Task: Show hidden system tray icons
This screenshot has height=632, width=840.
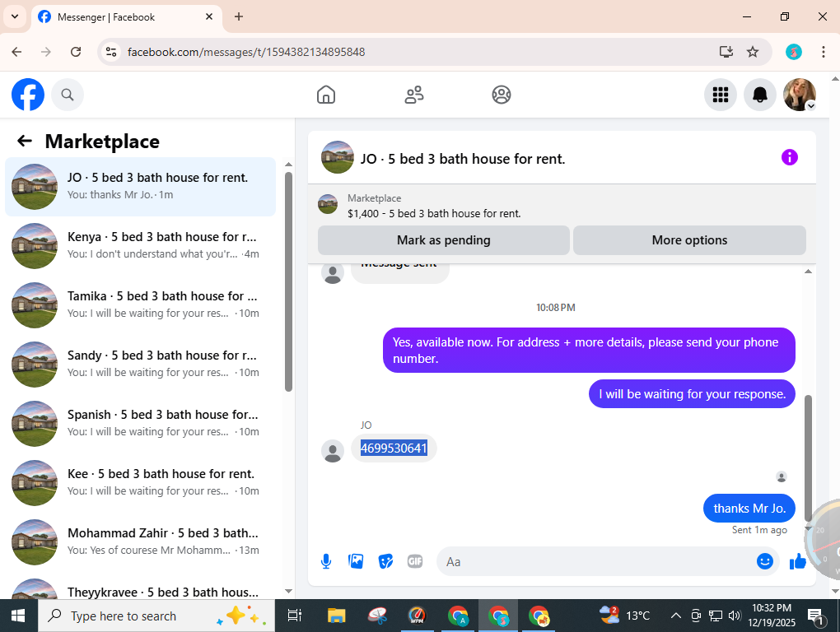Action: 676,616
